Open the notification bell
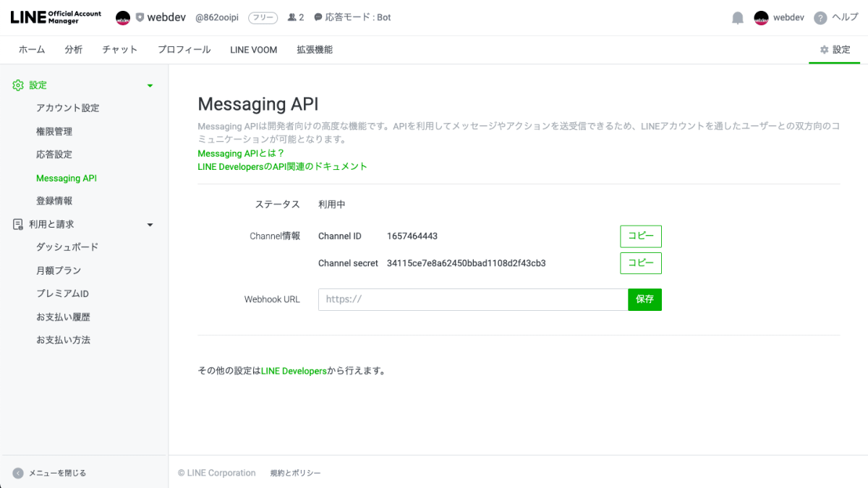Viewport: 868px width, 488px height. [x=738, y=18]
